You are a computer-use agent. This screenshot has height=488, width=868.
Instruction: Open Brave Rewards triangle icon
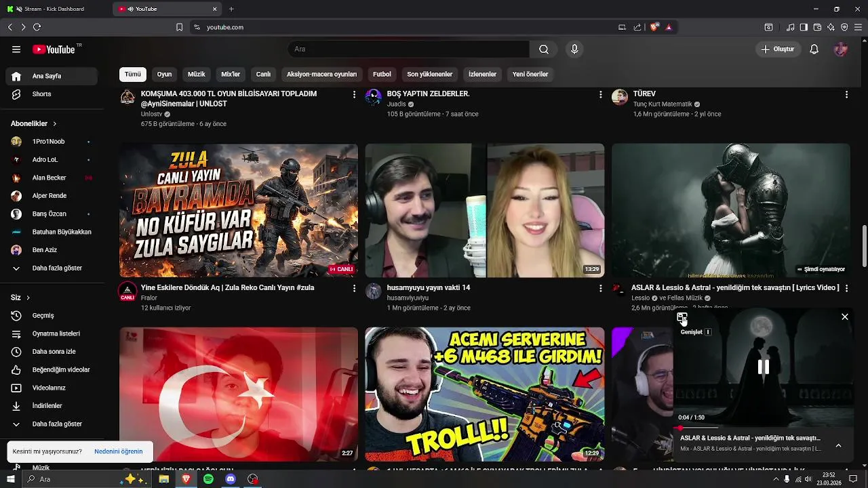[x=669, y=27]
